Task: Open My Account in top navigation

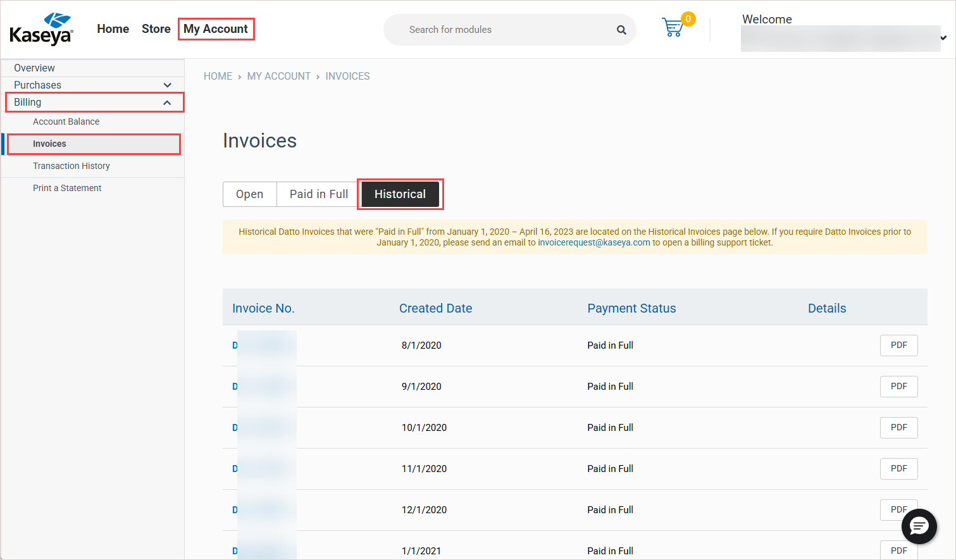Action: click(216, 29)
